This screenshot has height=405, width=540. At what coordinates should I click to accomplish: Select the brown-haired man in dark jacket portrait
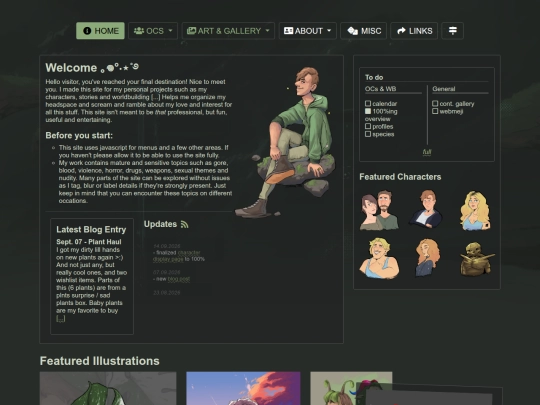(426, 209)
